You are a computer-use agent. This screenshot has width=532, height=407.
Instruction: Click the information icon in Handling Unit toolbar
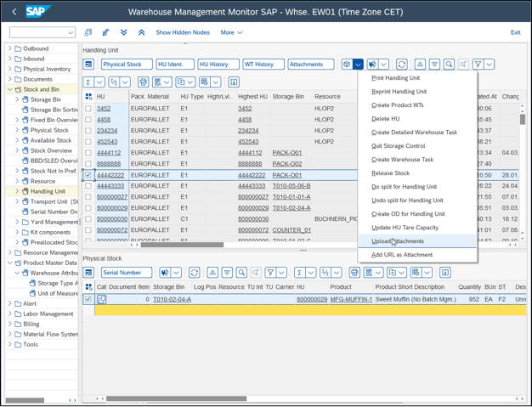234,82
